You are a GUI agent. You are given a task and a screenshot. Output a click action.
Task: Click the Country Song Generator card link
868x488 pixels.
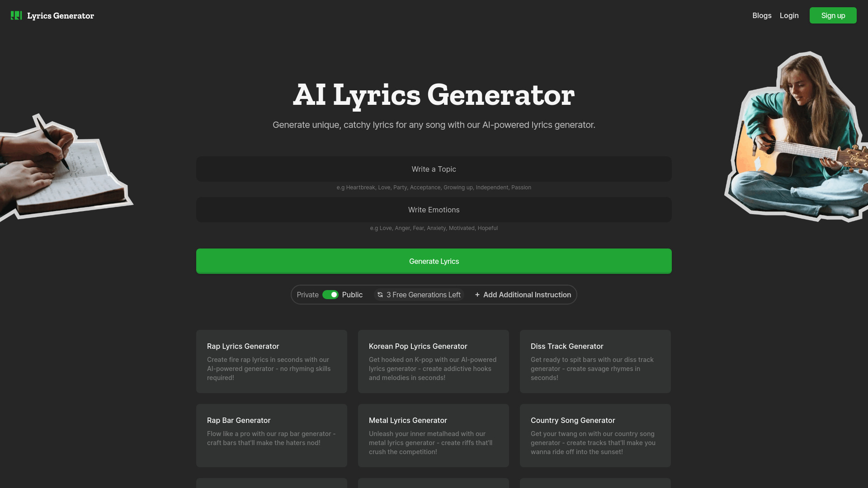coord(595,435)
